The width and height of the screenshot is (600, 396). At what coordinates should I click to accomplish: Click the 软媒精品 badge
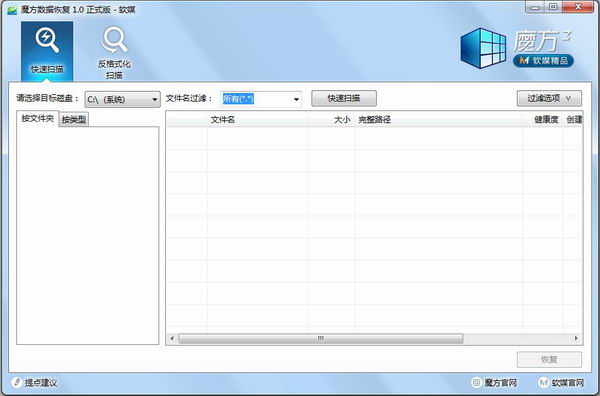(543, 60)
